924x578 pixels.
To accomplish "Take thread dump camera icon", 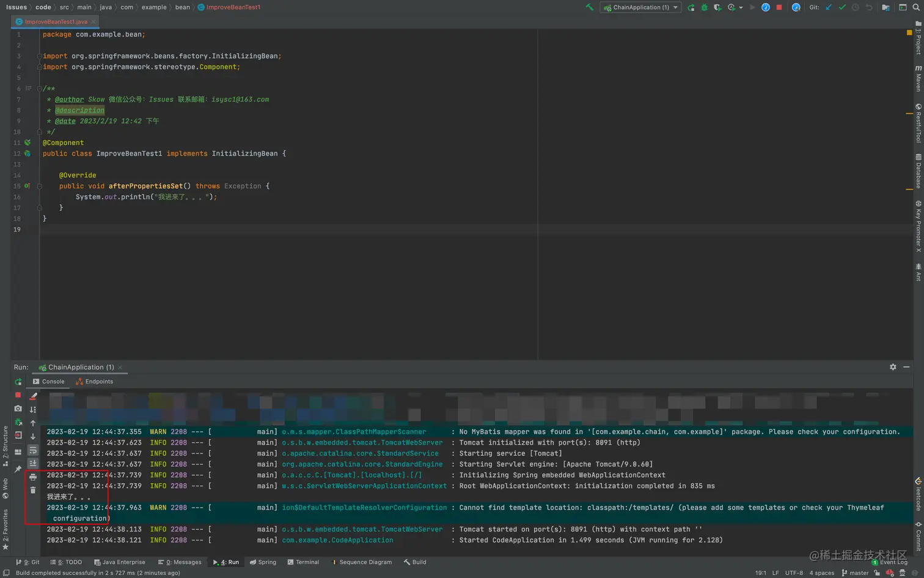I will pos(18,409).
